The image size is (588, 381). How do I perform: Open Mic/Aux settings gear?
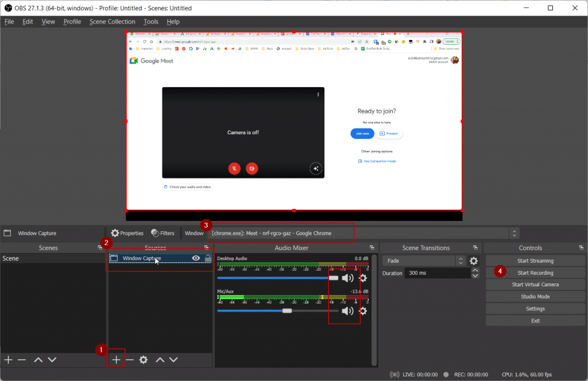tap(363, 311)
